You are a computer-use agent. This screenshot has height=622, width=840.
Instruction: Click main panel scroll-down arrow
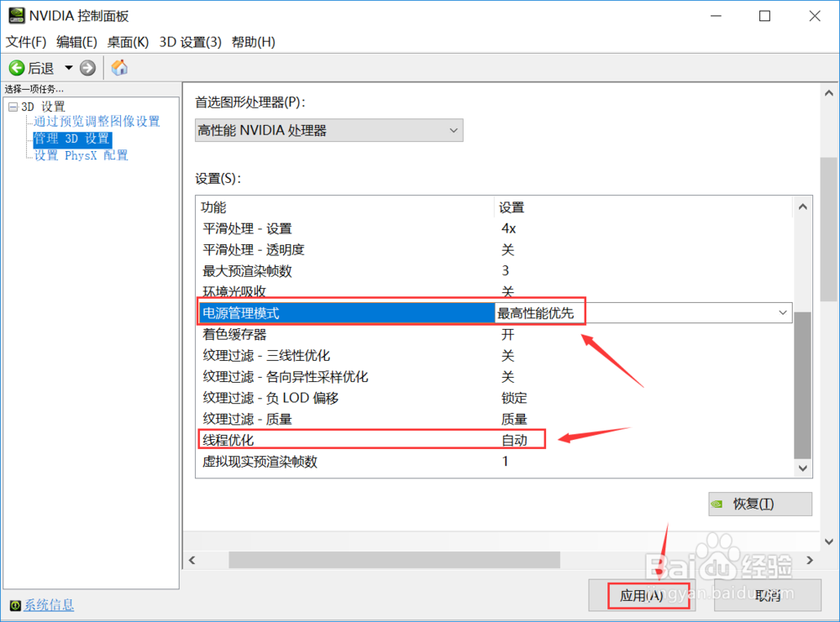pos(829,541)
